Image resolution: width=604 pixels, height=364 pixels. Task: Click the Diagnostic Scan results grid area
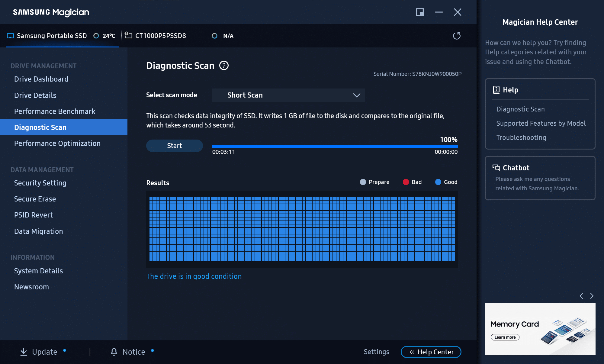click(x=302, y=229)
